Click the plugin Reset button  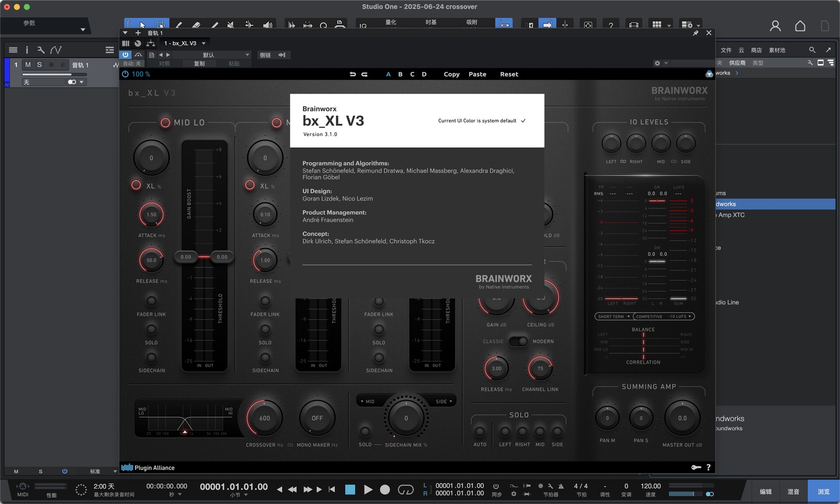pos(509,74)
